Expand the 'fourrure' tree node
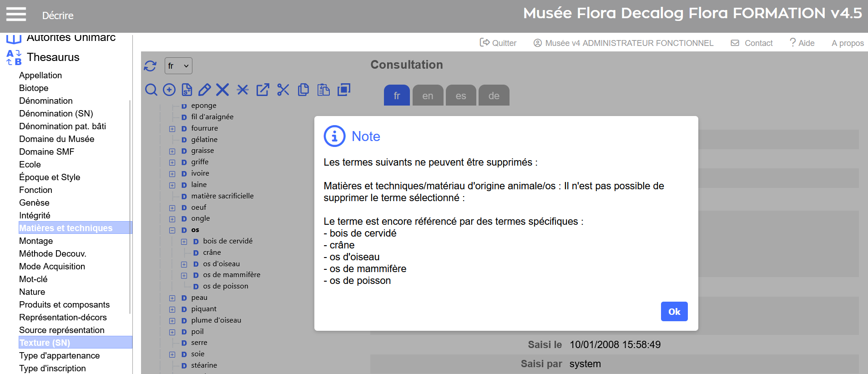This screenshot has height=374, width=868. [172, 129]
